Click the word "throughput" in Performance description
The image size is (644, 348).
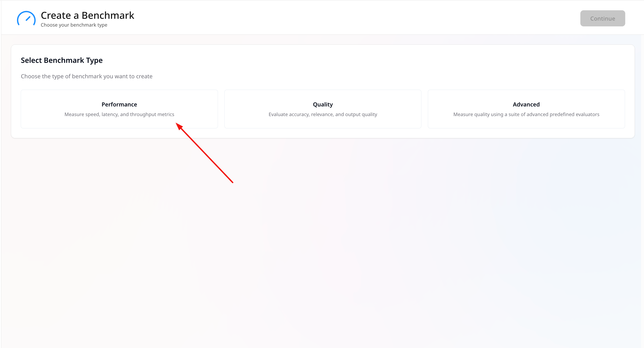(143, 115)
